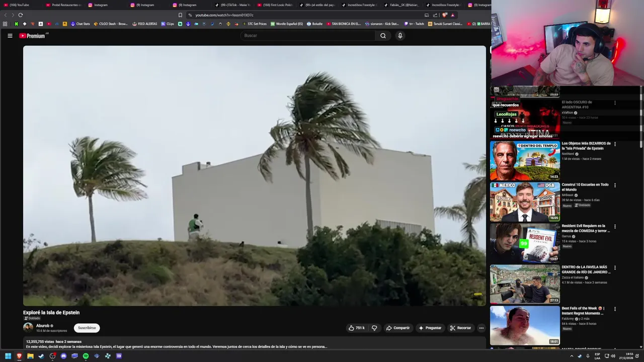Open the Garrus channel name
Image resolution: width=644 pixels, height=362 pixels.
[x=567, y=236]
